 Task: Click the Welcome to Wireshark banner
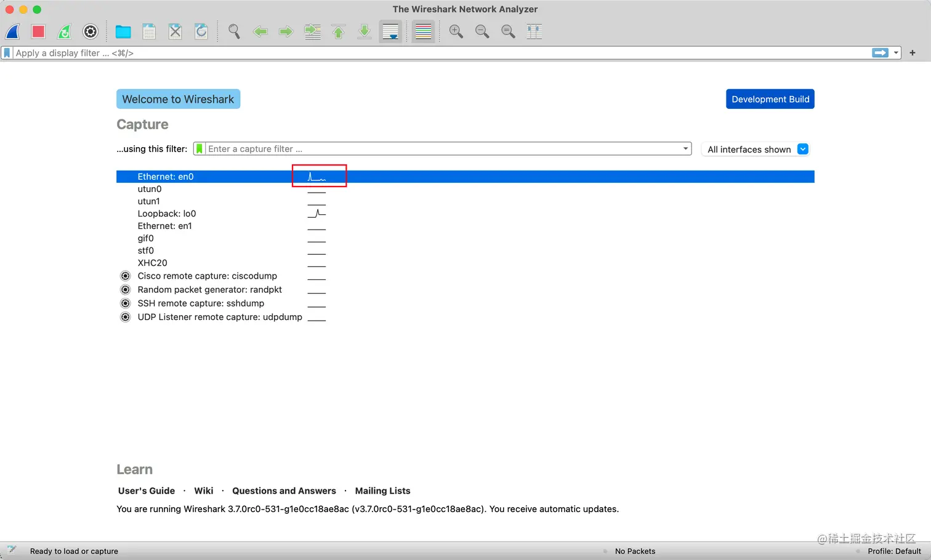178,99
